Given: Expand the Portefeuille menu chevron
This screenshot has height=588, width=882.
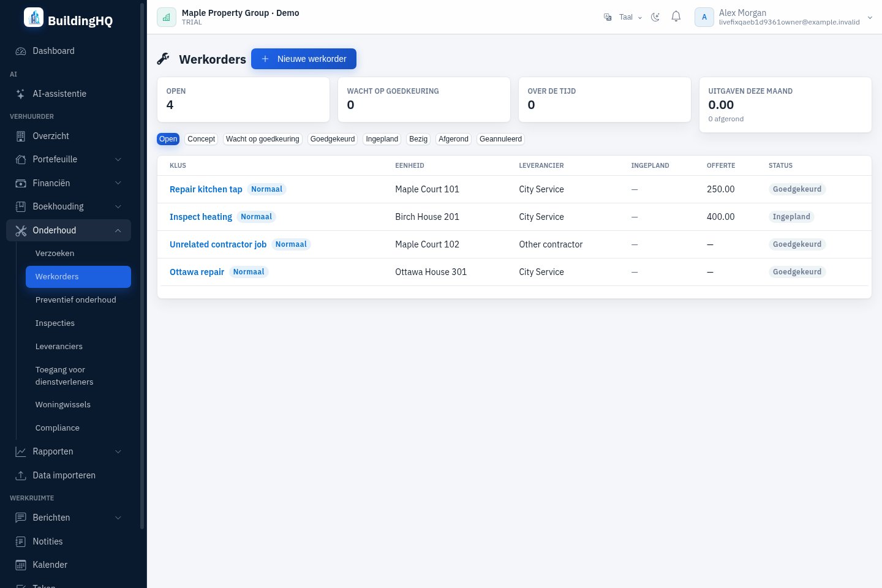Looking at the screenshot, I should pos(118,159).
